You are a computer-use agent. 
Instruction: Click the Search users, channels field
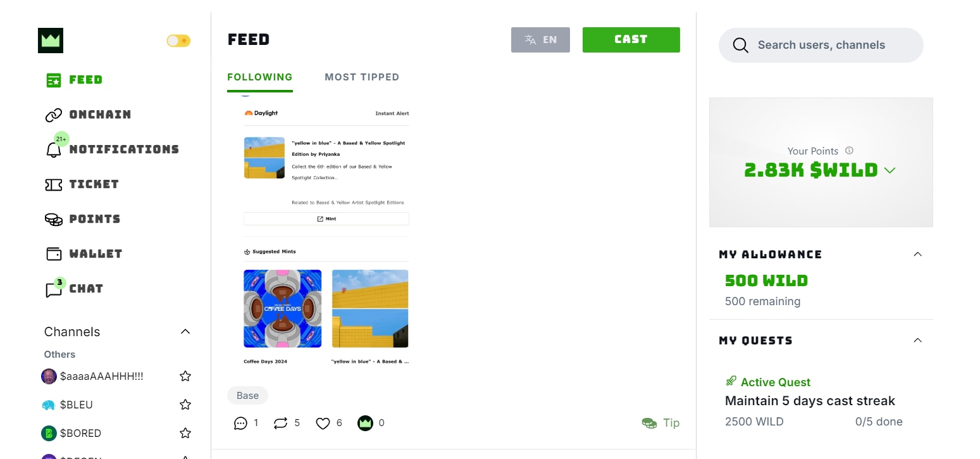pos(821,45)
